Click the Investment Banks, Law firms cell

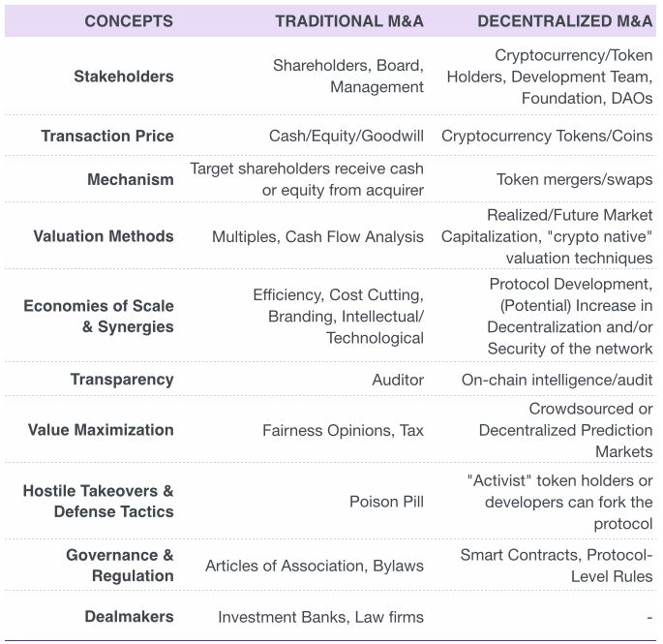pyautogui.click(x=321, y=617)
